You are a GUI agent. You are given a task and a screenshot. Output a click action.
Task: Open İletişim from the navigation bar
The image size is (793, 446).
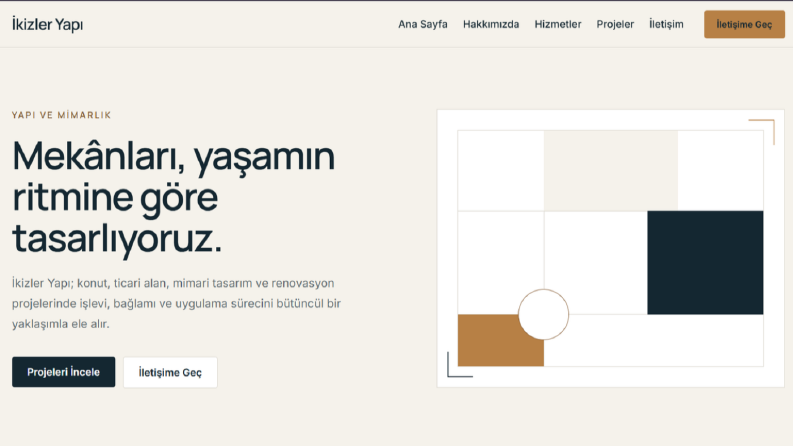pos(666,24)
